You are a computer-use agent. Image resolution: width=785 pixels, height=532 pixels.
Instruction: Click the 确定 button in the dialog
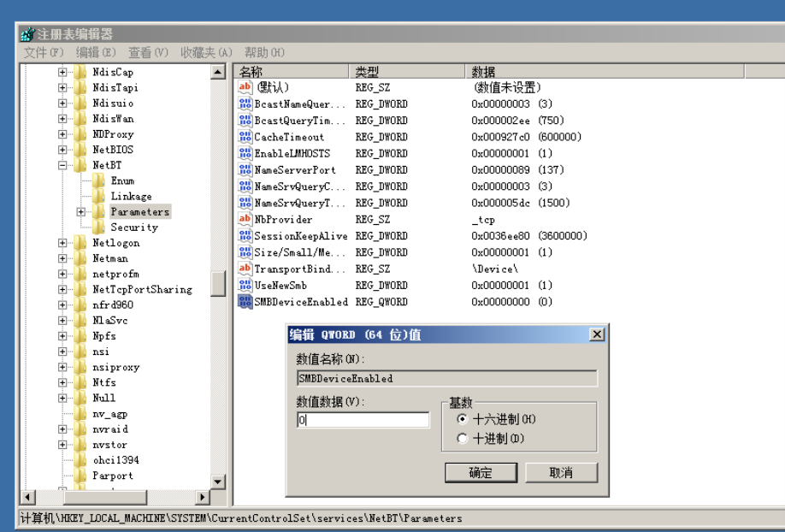[481, 472]
